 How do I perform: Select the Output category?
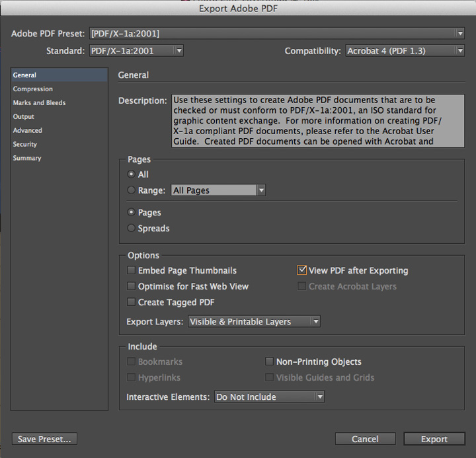[59, 116]
